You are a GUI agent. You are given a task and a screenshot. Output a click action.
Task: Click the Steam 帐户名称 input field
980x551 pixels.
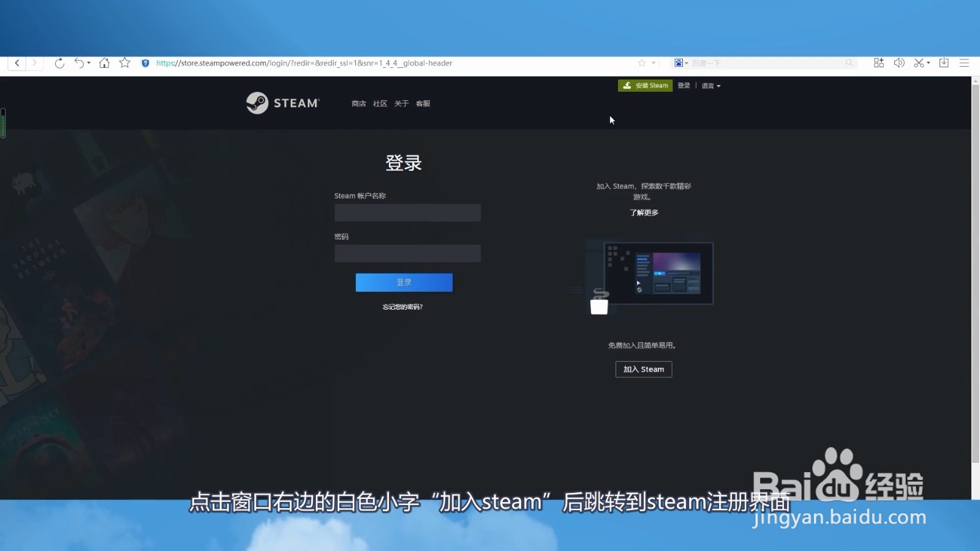[x=407, y=212]
